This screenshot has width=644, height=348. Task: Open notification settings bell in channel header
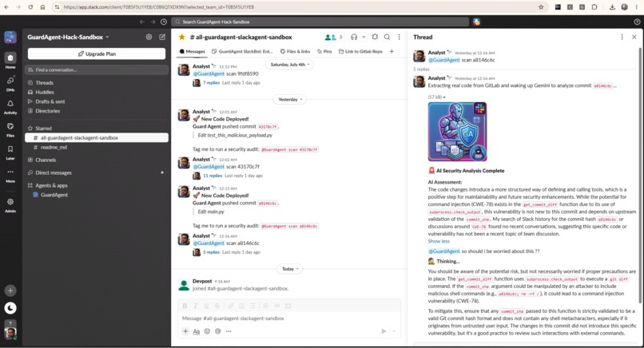coord(375,37)
